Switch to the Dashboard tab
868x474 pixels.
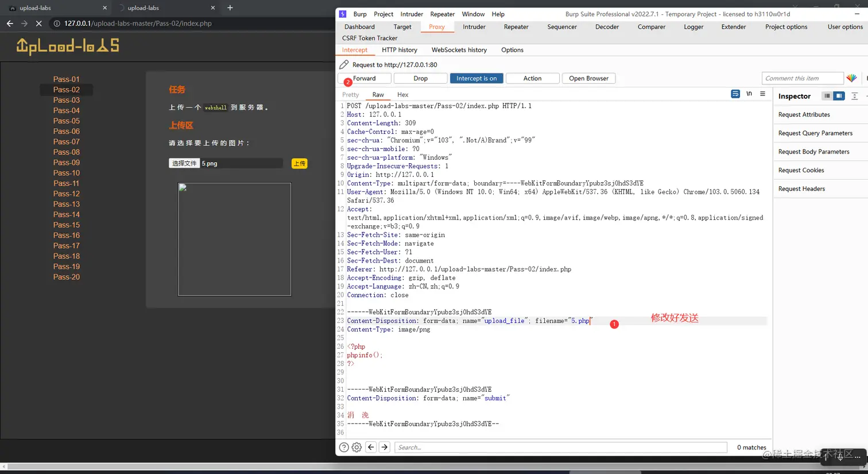pyautogui.click(x=359, y=26)
